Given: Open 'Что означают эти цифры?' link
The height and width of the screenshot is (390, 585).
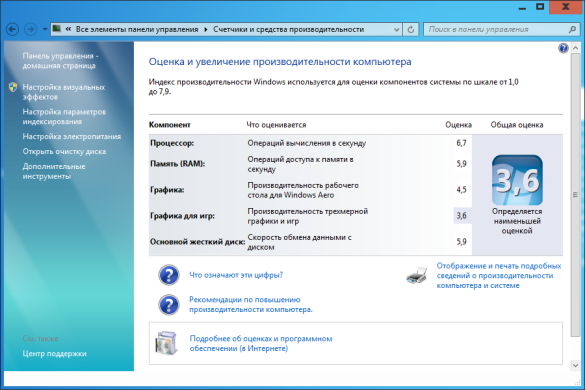Looking at the screenshot, I should coord(236,275).
